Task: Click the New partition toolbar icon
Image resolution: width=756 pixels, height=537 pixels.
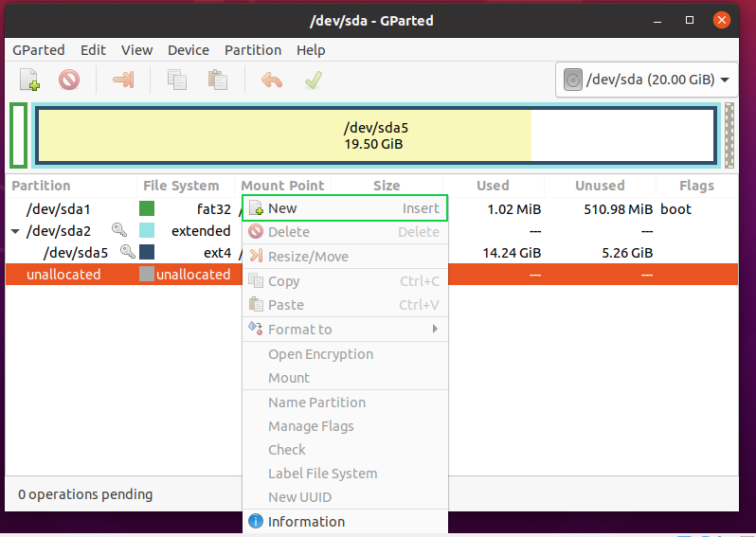Action: point(29,80)
